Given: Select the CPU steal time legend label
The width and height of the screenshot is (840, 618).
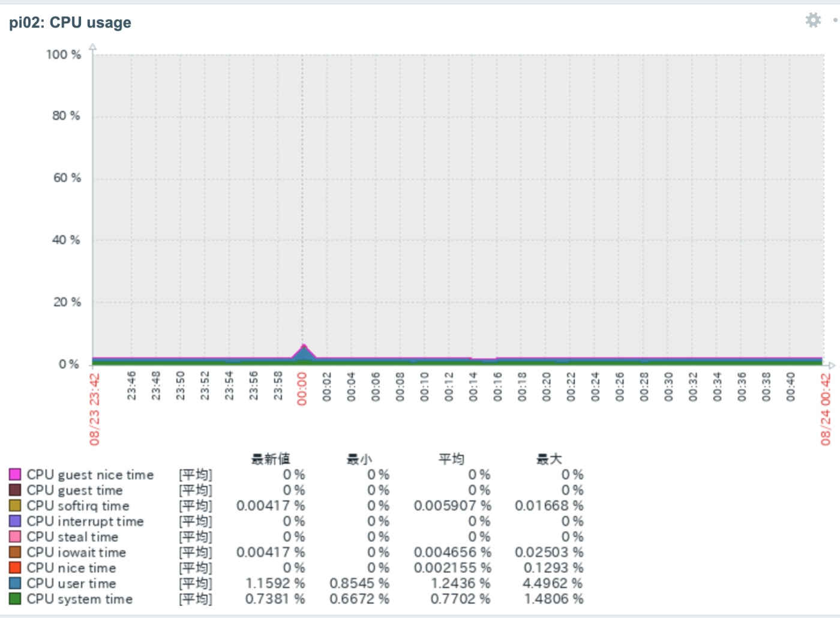Looking at the screenshot, I should 73,536.
